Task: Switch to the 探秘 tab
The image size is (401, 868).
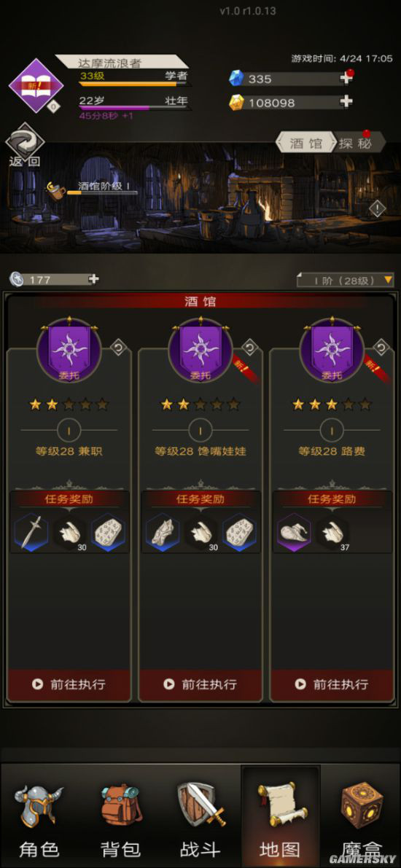Action: point(359,144)
